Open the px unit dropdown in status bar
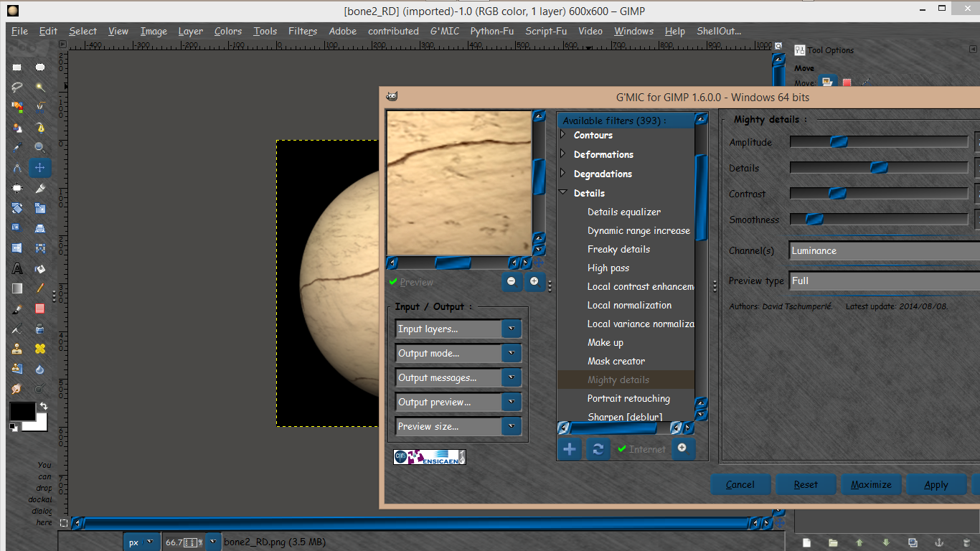Image resolution: width=980 pixels, height=551 pixels. 141,542
